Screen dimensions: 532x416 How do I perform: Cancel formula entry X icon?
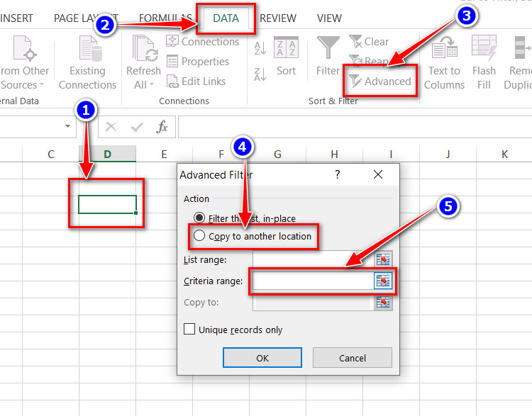click(111, 127)
